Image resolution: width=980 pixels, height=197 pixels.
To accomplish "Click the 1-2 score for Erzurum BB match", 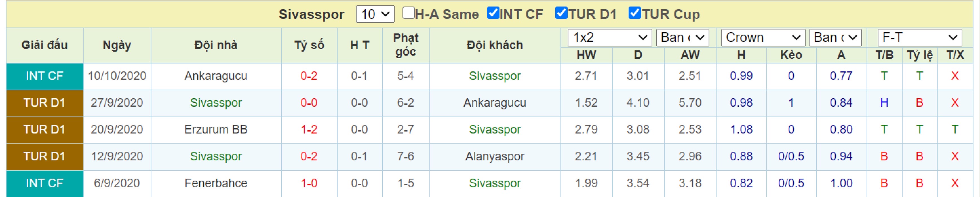I will click(309, 129).
